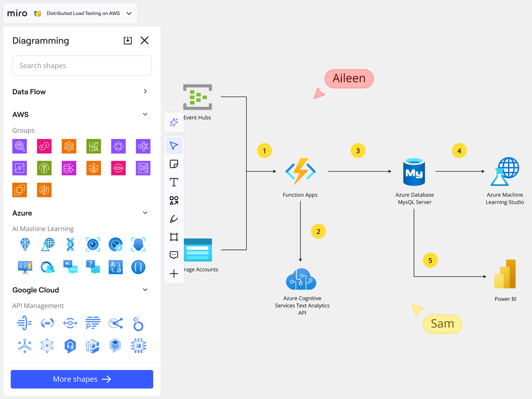The image size is (532, 399).
Task: Select the purple magnifier AWS group shape
Action: coord(20,146)
